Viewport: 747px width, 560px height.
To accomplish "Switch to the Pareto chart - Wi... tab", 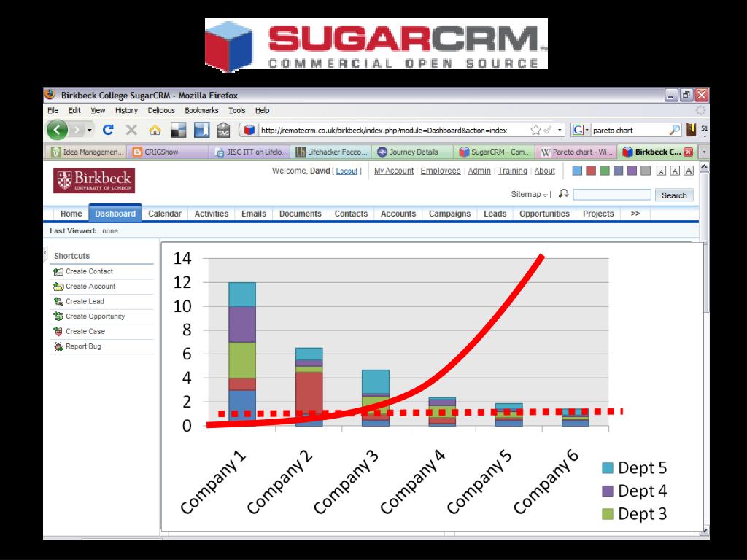I will click(x=576, y=152).
